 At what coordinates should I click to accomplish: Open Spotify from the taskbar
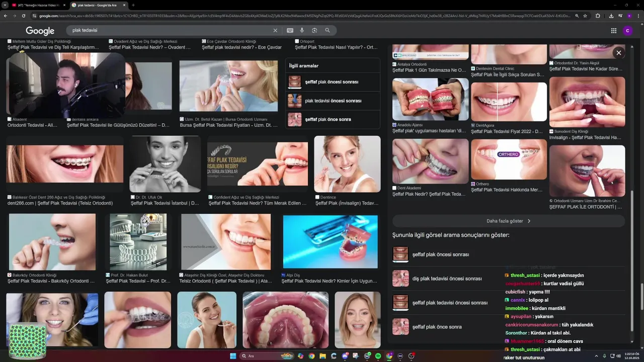click(378, 356)
